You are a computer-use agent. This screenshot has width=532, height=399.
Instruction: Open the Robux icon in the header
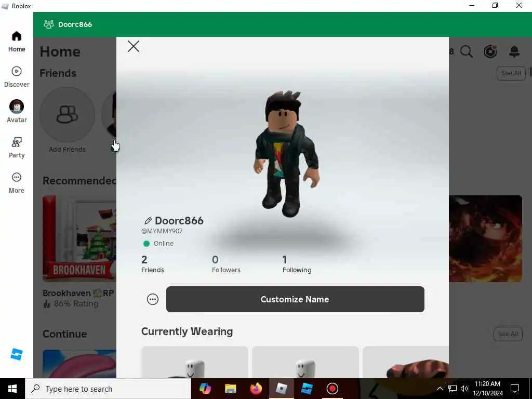click(490, 51)
